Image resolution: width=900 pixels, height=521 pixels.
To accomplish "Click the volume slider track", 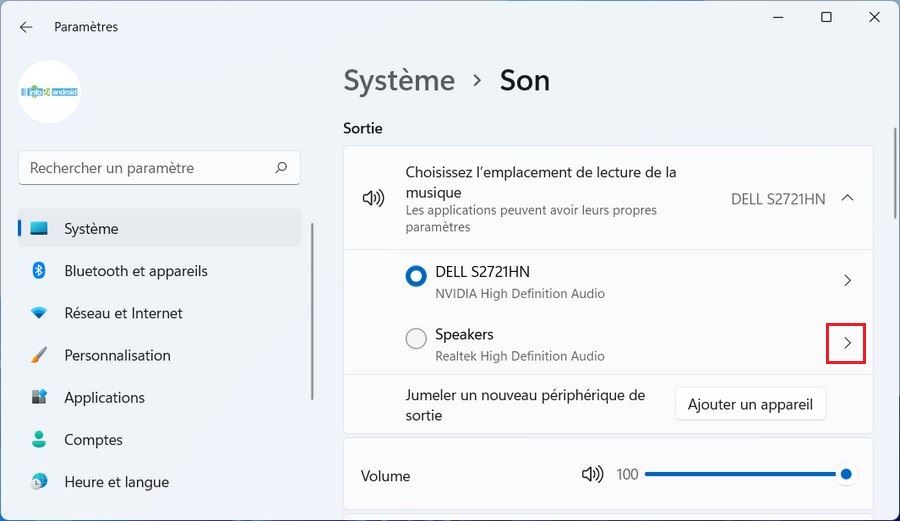I will tap(740, 474).
